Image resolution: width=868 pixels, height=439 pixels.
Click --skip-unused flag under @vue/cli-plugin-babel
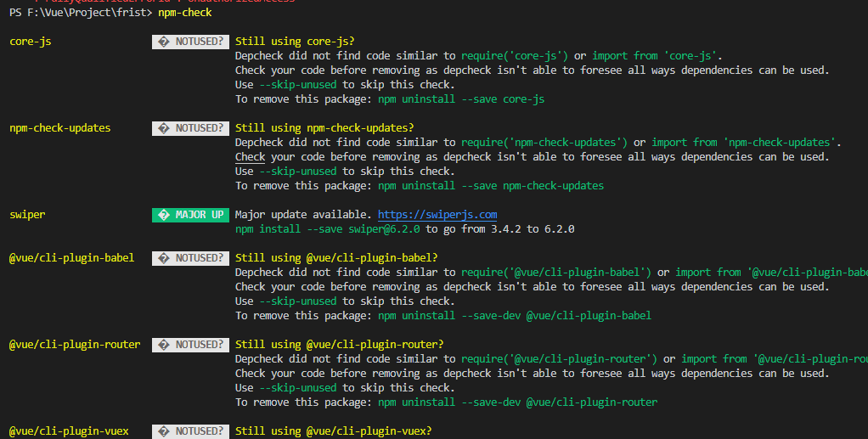(298, 301)
